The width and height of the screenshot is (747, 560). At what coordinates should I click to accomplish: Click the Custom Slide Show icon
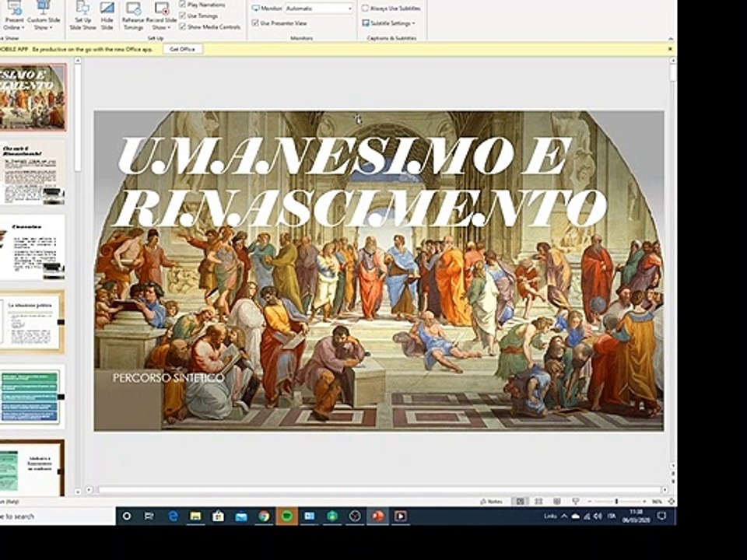pos(44,8)
